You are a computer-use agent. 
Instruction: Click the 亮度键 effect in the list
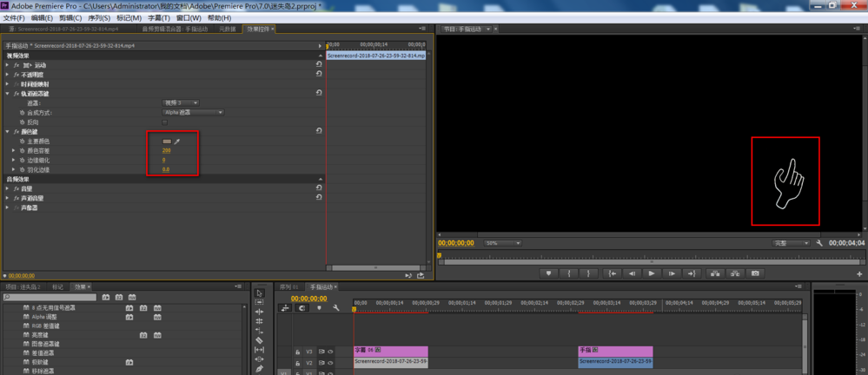(x=43, y=335)
